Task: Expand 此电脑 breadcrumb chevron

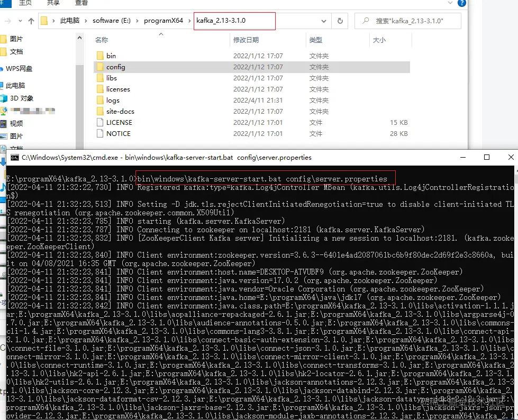Action: [x=86, y=21]
